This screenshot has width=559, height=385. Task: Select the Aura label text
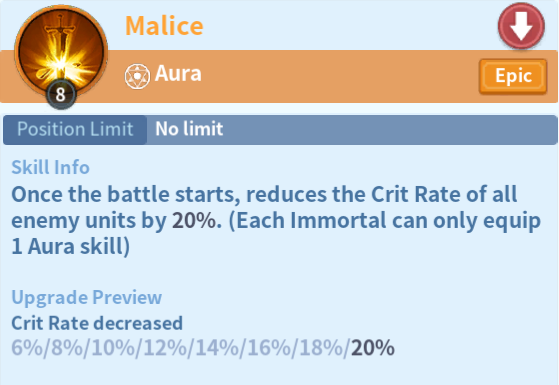click(x=178, y=73)
